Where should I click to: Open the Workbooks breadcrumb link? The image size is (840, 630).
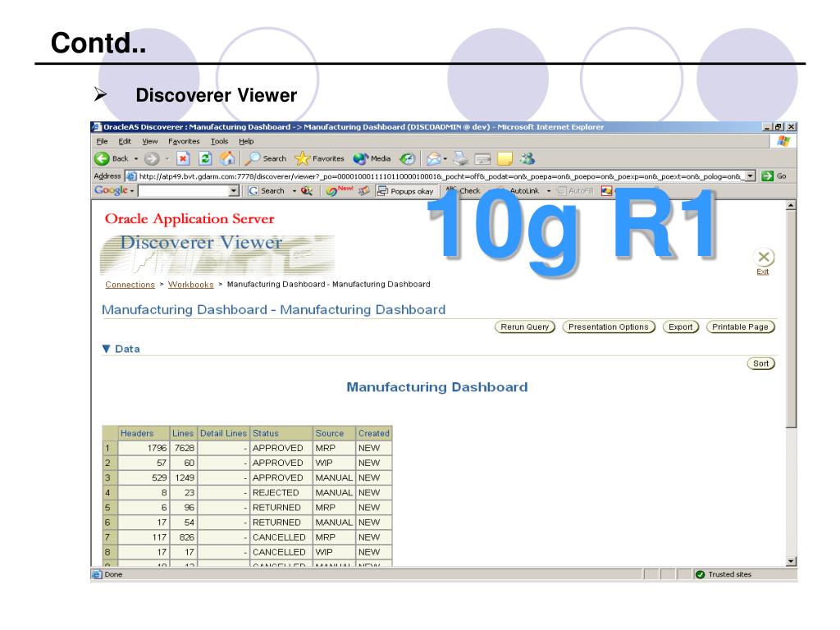(x=190, y=285)
